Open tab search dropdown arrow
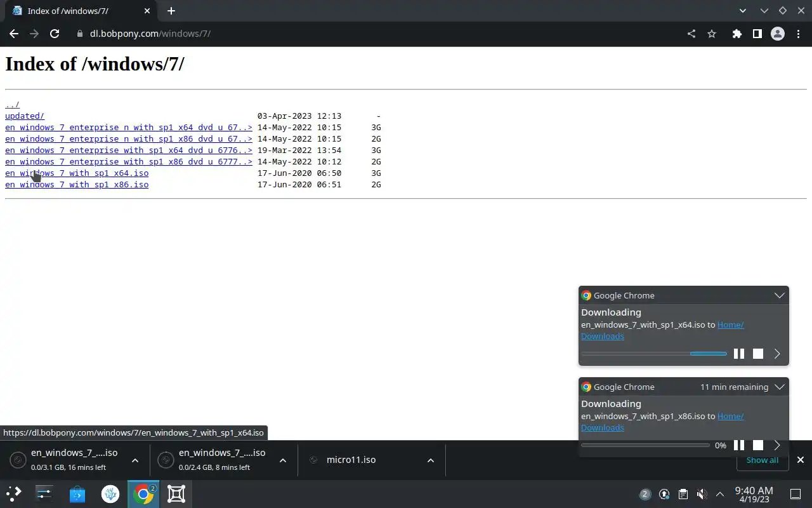The height and width of the screenshot is (508, 812). coord(743,11)
